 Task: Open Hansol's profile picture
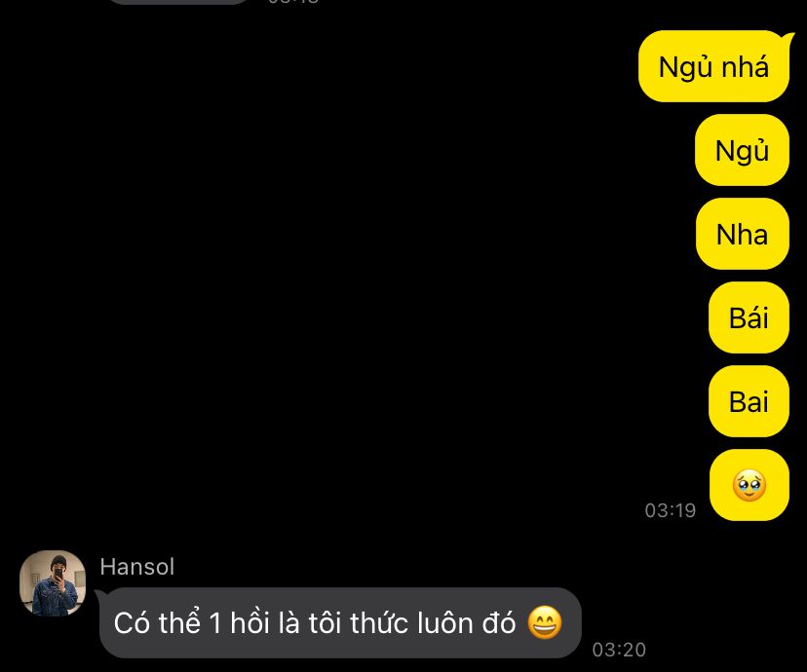53,583
